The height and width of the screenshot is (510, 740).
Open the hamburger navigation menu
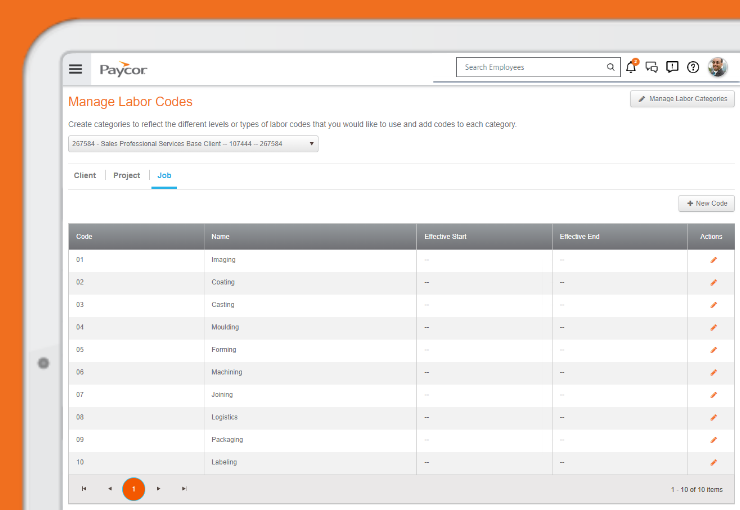pyautogui.click(x=76, y=69)
